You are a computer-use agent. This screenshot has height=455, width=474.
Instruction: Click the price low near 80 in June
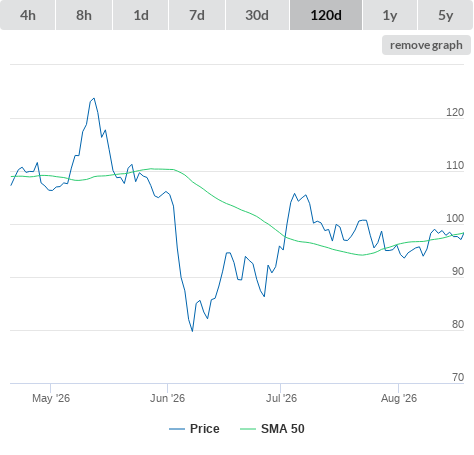[192, 331]
